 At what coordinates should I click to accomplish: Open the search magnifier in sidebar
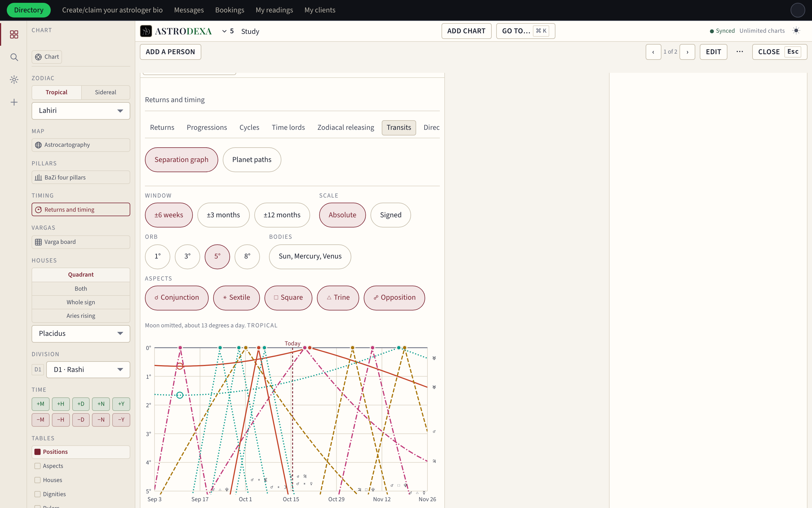click(14, 57)
